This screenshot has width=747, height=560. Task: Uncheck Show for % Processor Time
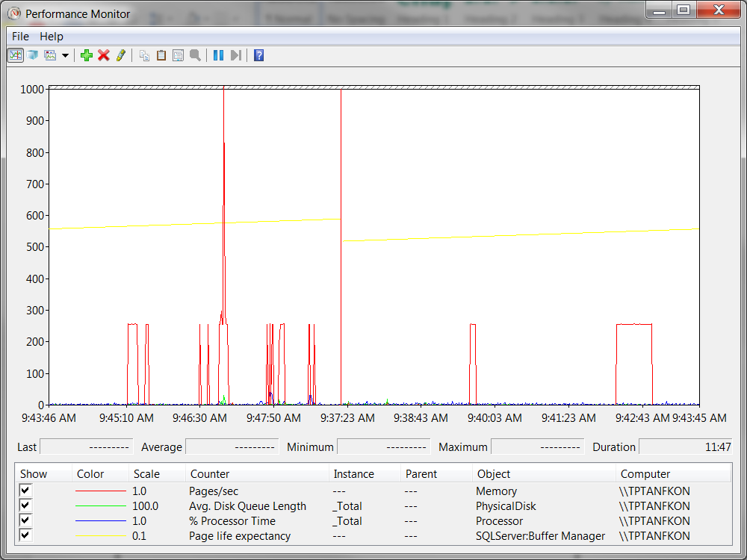point(25,520)
